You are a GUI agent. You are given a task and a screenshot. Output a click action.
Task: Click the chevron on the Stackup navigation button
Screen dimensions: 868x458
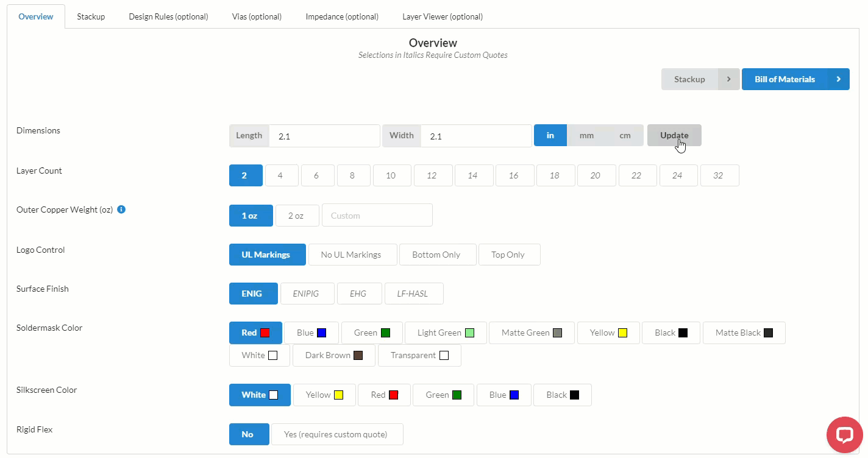729,79
